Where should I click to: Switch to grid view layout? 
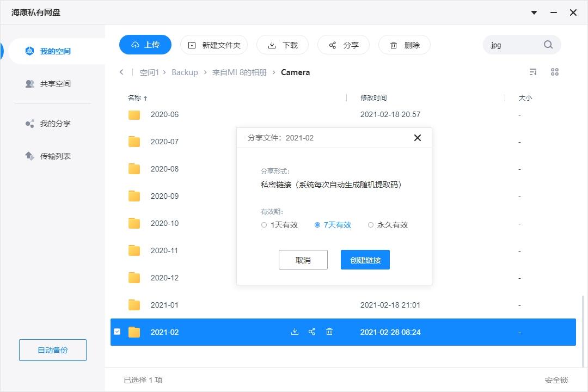pyautogui.click(x=554, y=71)
